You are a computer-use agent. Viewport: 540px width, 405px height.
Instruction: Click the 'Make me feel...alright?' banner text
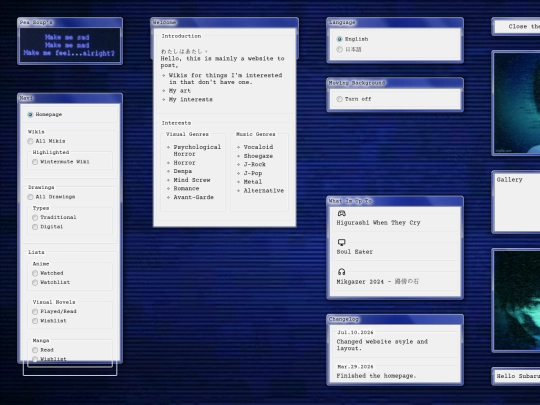(x=69, y=53)
